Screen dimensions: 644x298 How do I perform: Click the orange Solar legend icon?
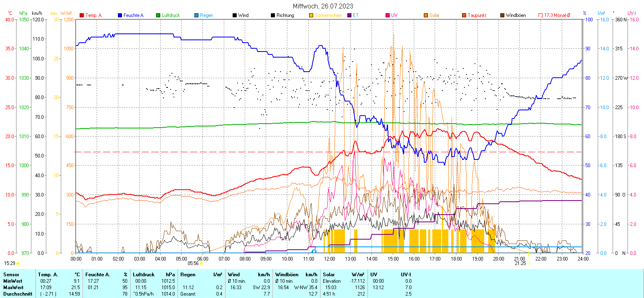coord(426,15)
